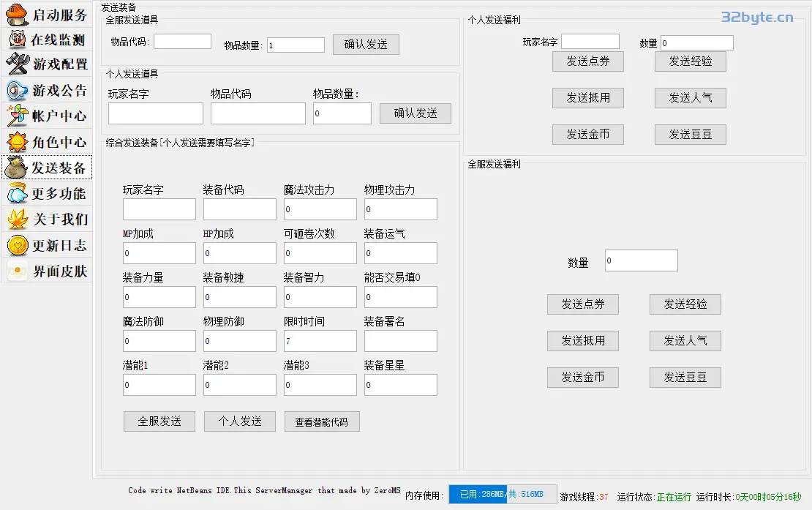Click 发送抵用 in 个人发送福利
This screenshot has width=812, height=510.
click(x=587, y=98)
